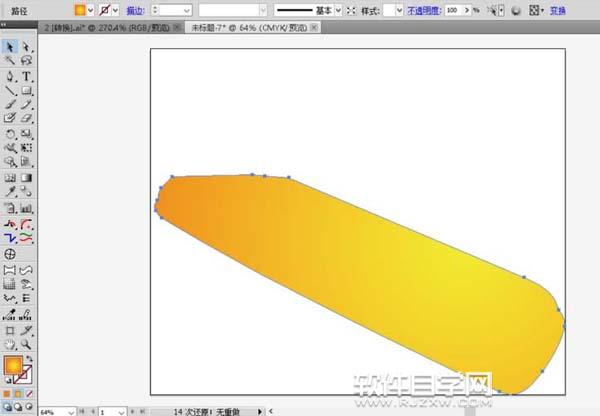Click the 变换 (Transform) link
The image size is (600, 416).
point(558,9)
